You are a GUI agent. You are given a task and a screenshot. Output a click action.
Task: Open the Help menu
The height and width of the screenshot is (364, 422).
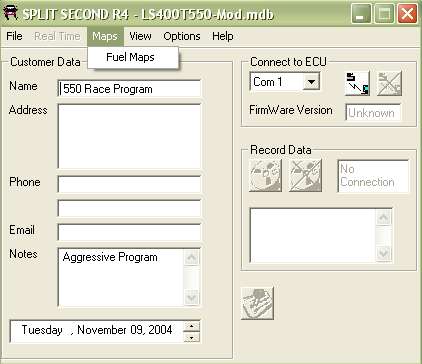pyautogui.click(x=223, y=36)
